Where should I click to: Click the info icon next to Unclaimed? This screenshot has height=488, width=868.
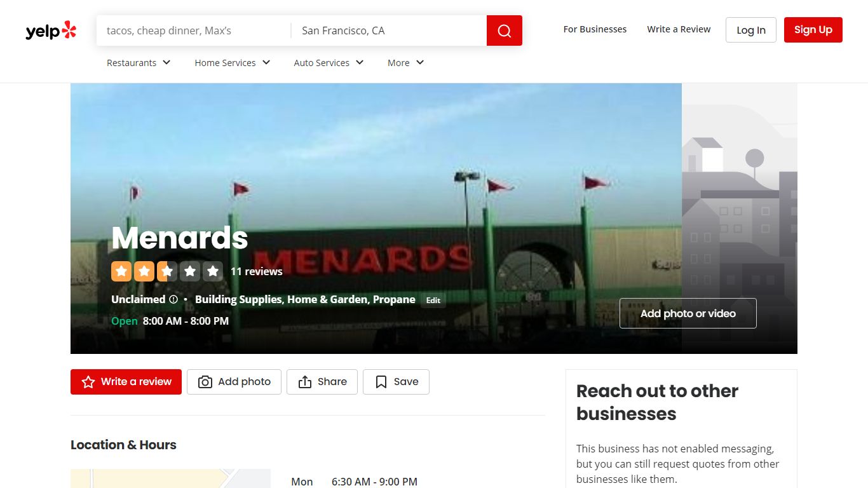173,299
